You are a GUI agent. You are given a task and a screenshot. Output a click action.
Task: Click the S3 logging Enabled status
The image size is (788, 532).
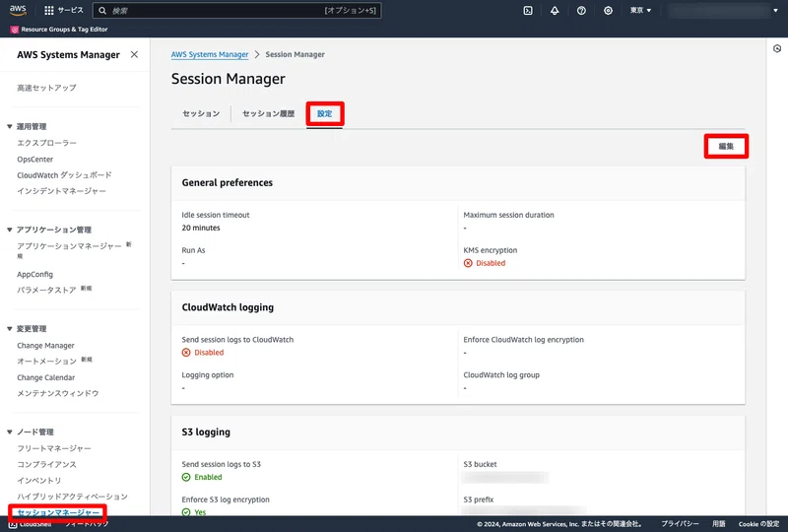(x=202, y=478)
